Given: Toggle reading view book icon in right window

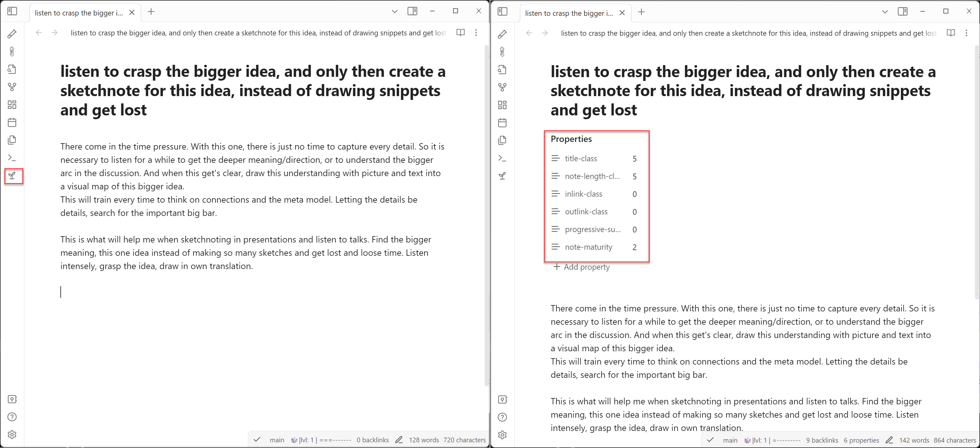Looking at the screenshot, I should [x=950, y=33].
